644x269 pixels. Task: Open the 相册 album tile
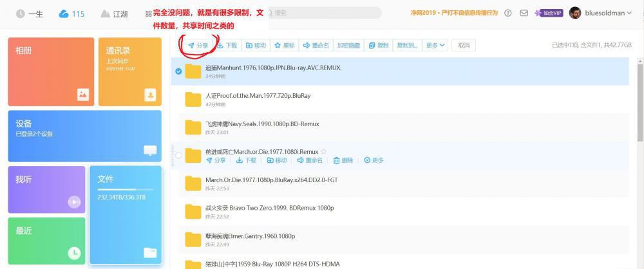[x=51, y=72]
